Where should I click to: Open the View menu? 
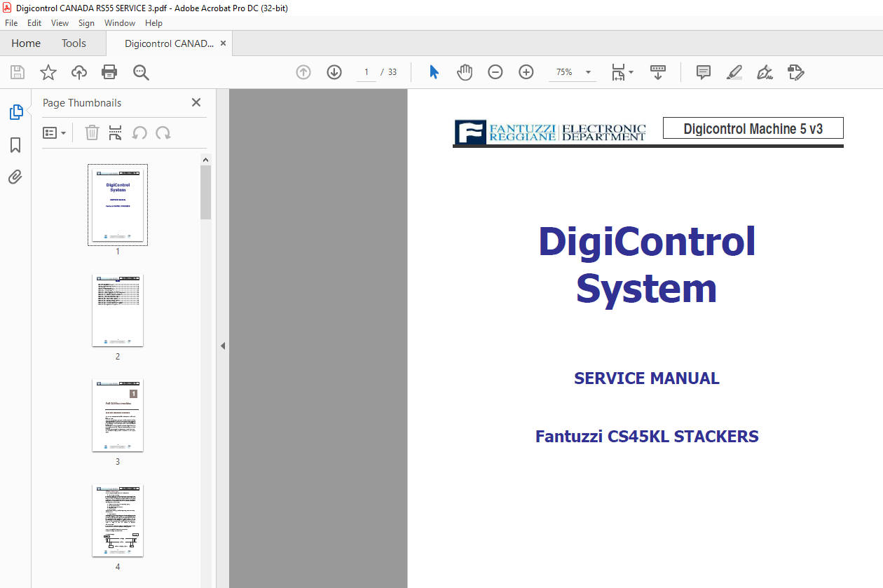tap(60, 23)
